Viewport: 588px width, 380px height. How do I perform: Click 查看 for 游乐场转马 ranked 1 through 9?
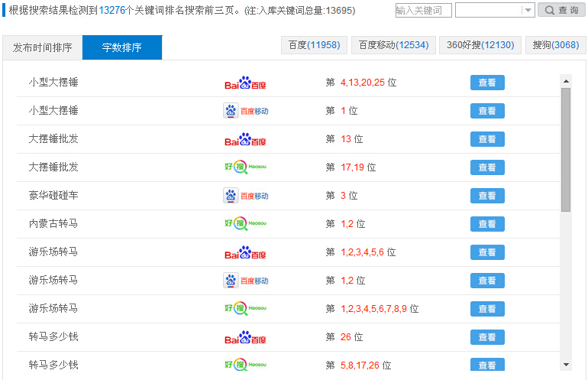click(x=487, y=309)
